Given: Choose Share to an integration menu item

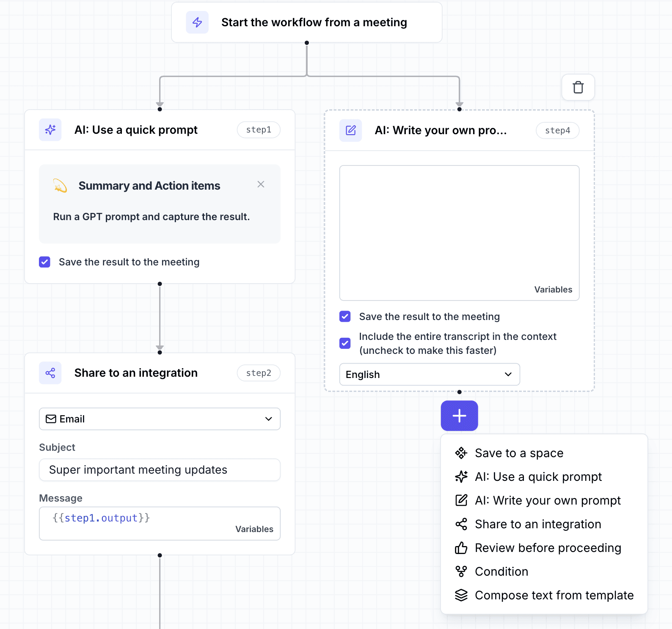Looking at the screenshot, I should pyautogui.click(x=544, y=524).
